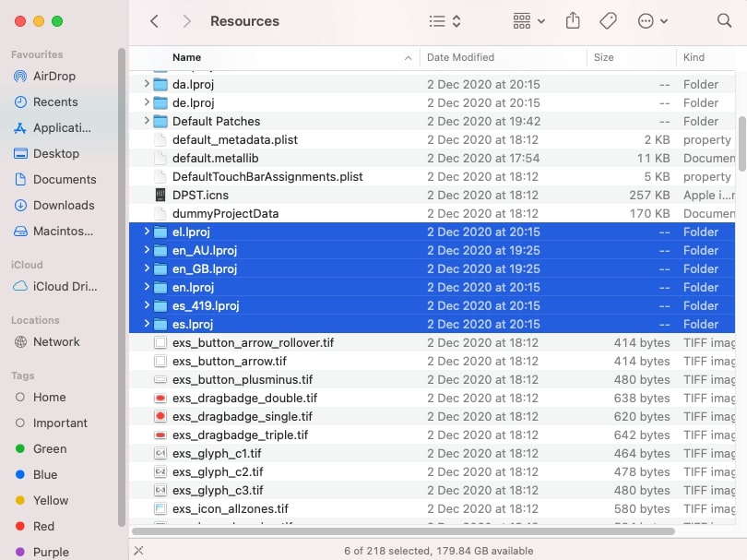
Task: Open Recents in the sidebar
Action: point(46,102)
